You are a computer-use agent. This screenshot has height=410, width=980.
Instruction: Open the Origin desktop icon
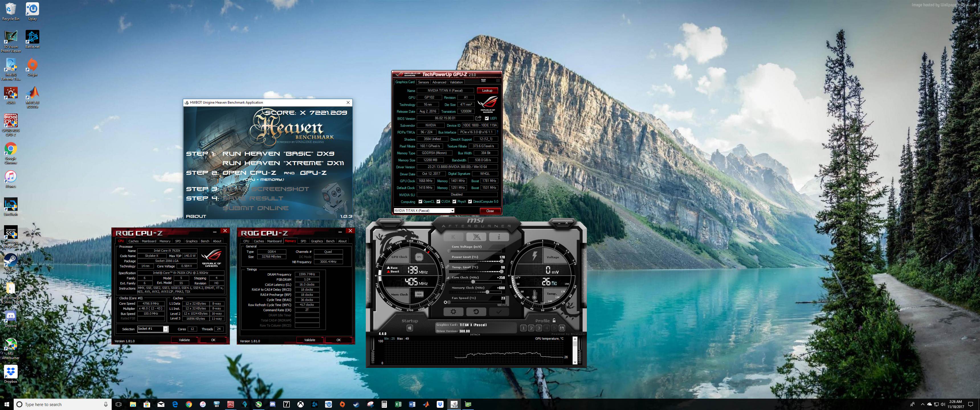pos(32,67)
